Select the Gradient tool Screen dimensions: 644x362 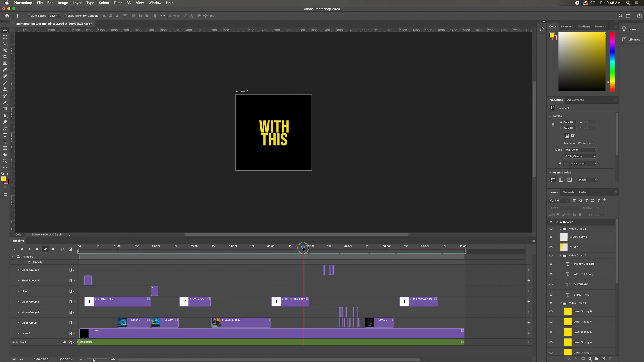(5, 109)
